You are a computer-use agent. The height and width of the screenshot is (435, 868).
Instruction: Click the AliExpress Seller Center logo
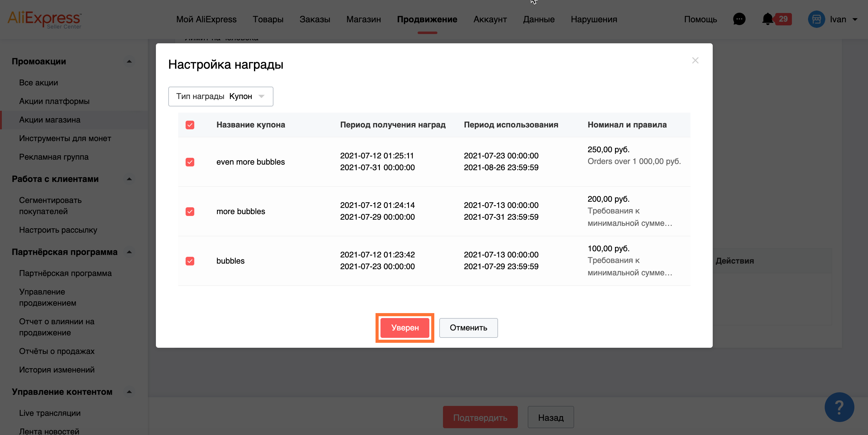45,19
